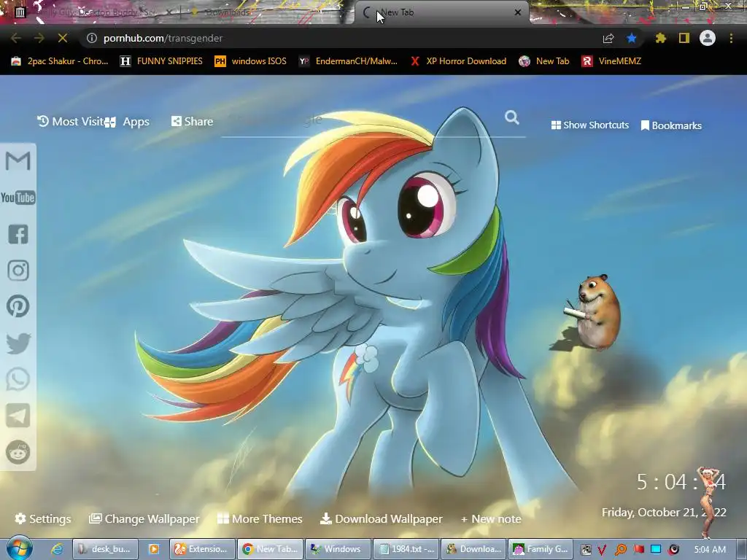Open the Windows Start orb
The height and width of the screenshot is (560, 747).
(19, 548)
